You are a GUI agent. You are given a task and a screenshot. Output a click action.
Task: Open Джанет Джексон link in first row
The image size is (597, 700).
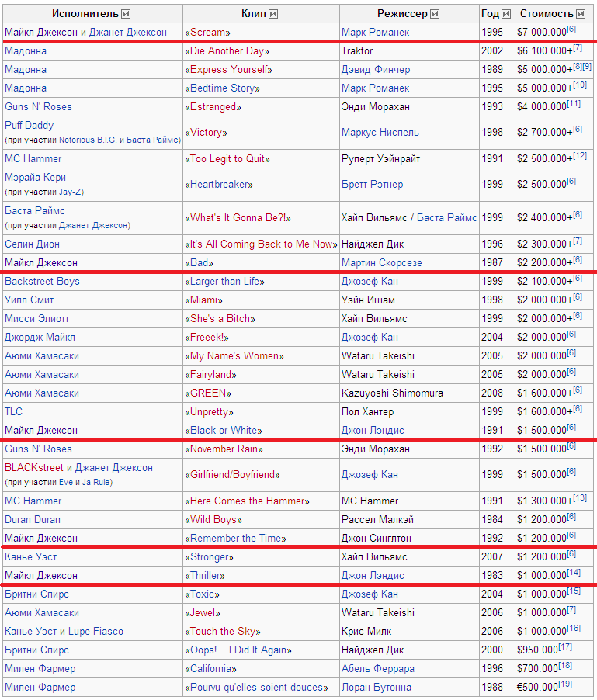click(127, 33)
